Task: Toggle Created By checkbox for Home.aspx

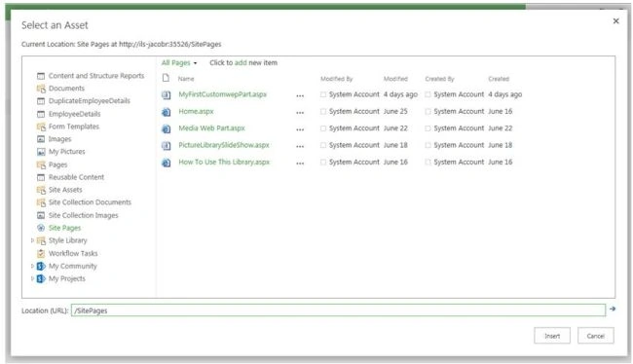Action: pyautogui.click(x=428, y=111)
